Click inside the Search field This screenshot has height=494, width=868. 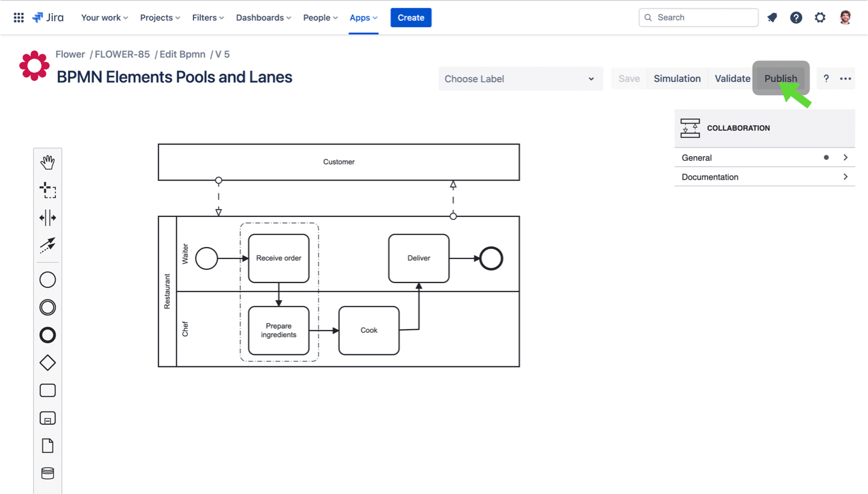coord(698,17)
